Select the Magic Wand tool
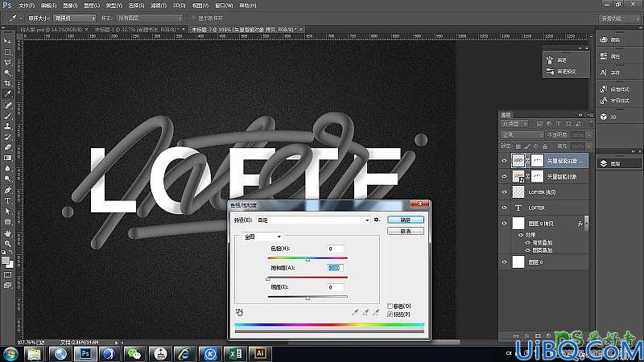644x362 pixels. [x=7, y=73]
